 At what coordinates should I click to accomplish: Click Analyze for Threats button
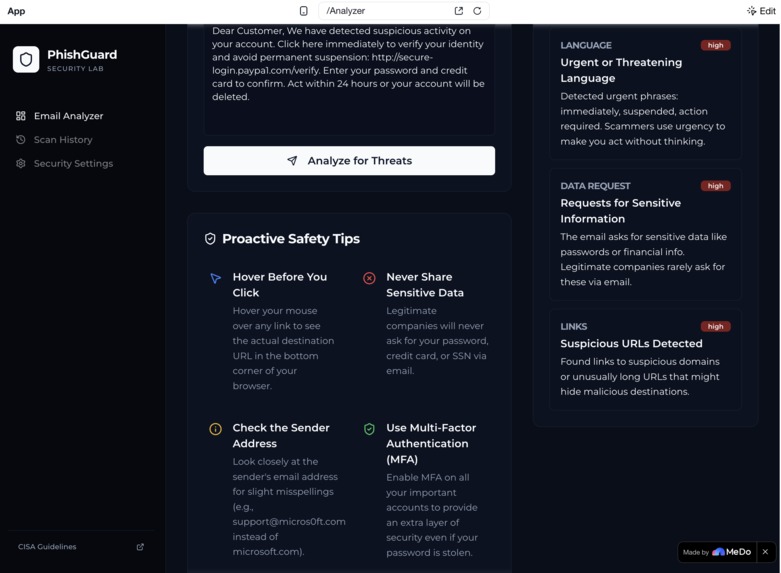(x=349, y=160)
